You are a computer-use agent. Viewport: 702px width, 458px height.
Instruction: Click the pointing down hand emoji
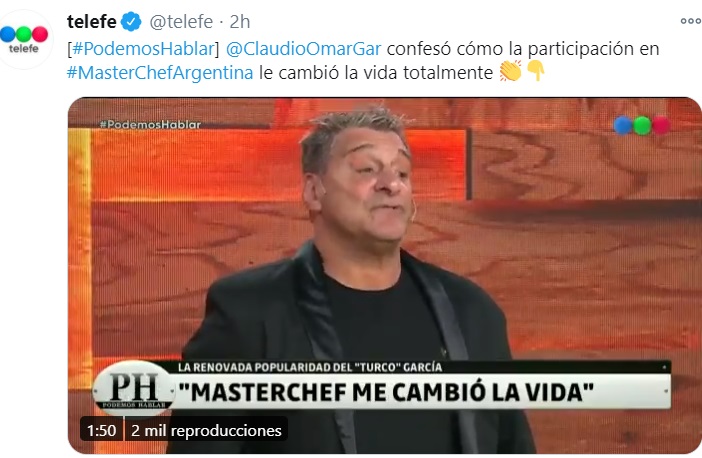pyautogui.click(x=535, y=71)
